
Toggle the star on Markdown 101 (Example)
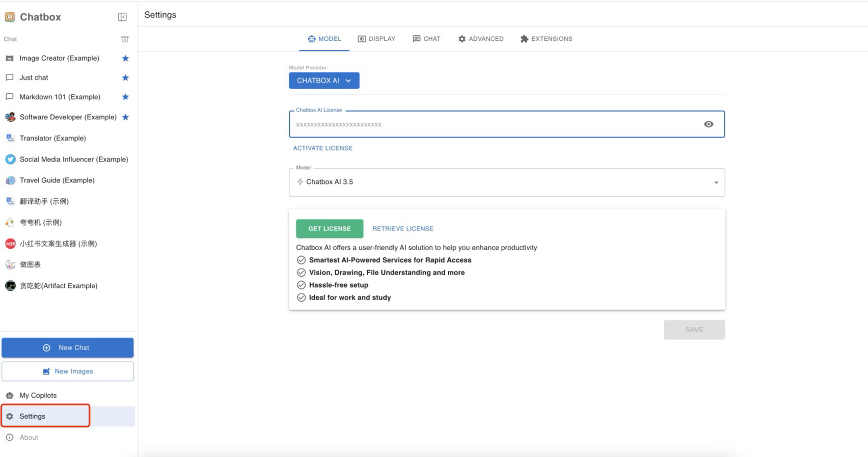coord(125,97)
